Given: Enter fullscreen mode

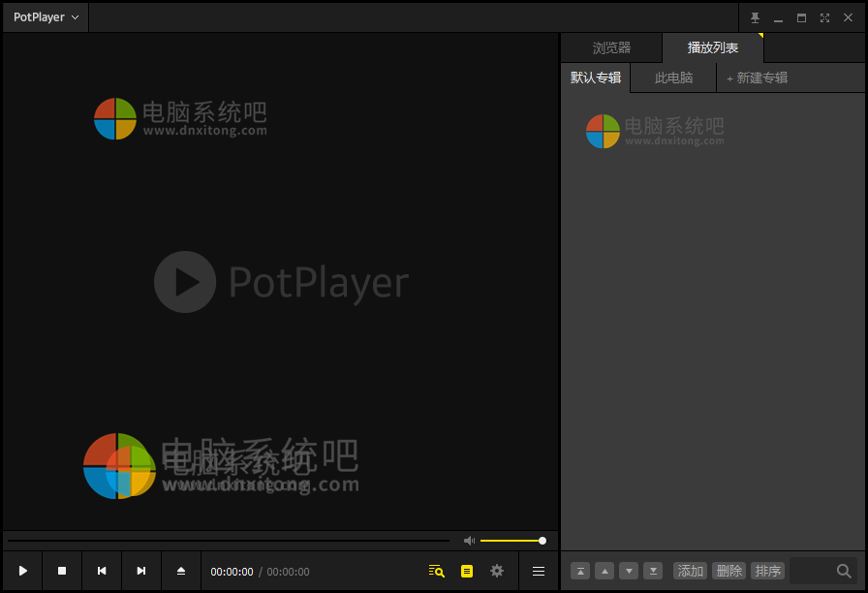Looking at the screenshot, I should pyautogui.click(x=824, y=17).
